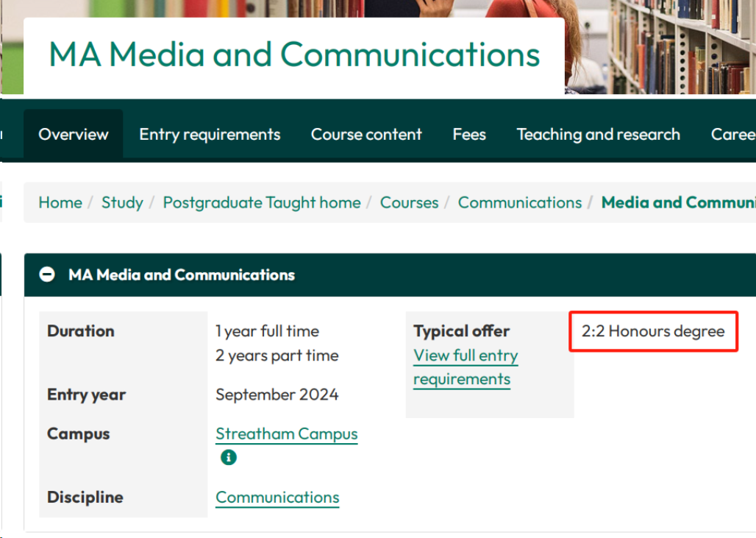Image resolution: width=756 pixels, height=538 pixels.
Task: Select the Fees tab
Action: (x=469, y=135)
